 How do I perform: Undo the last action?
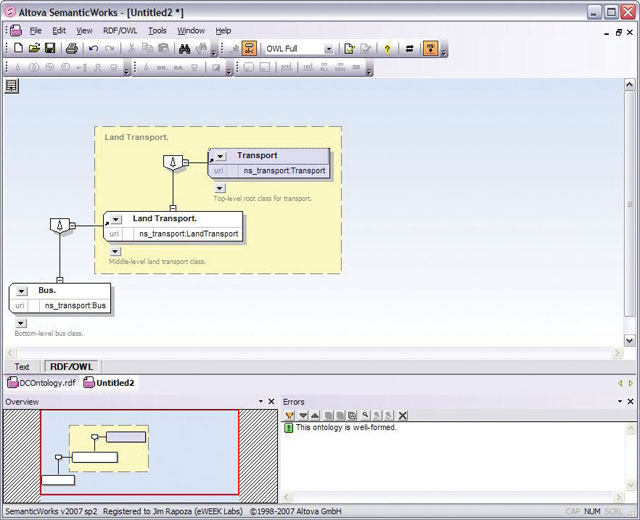coord(93,49)
